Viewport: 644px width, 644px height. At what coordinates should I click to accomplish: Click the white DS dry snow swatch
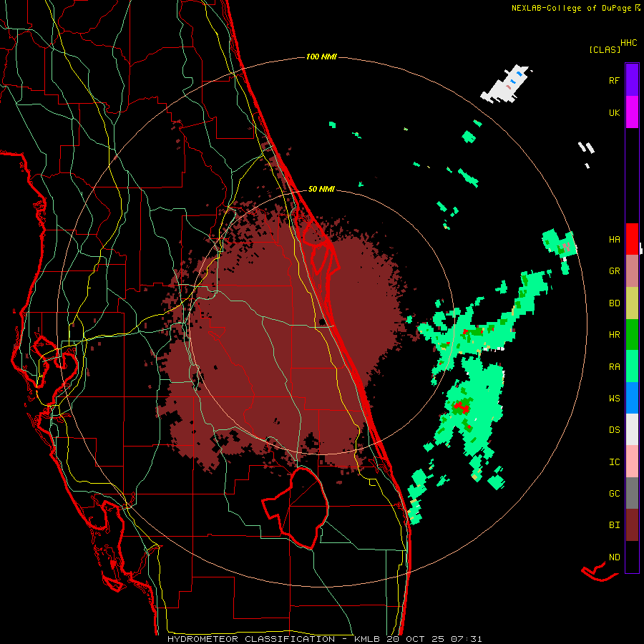[632, 429]
